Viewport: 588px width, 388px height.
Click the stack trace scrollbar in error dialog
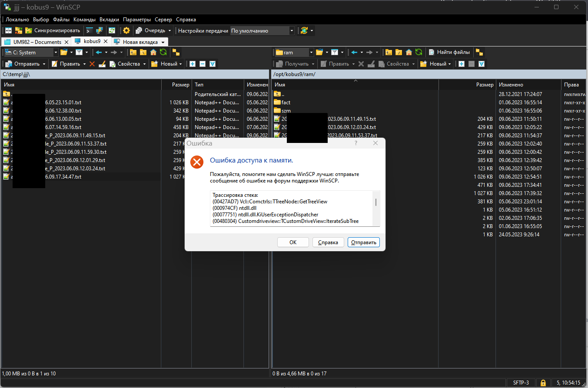[x=376, y=202]
